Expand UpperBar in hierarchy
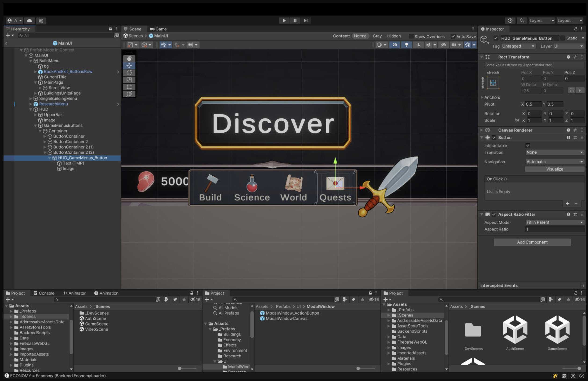The height and width of the screenshot is (381, 588). pos(35,115)
